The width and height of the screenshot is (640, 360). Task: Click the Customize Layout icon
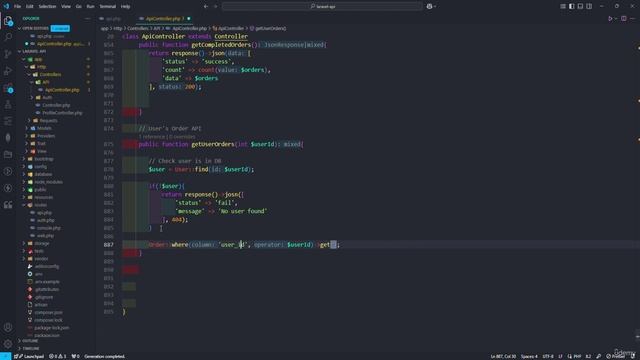[x=563, y=6]
